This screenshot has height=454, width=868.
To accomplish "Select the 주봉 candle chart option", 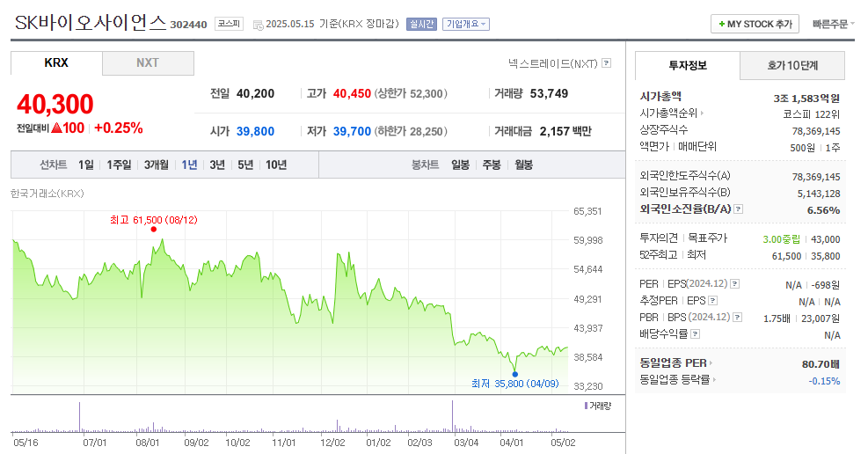I will click(x=491, y=165).
